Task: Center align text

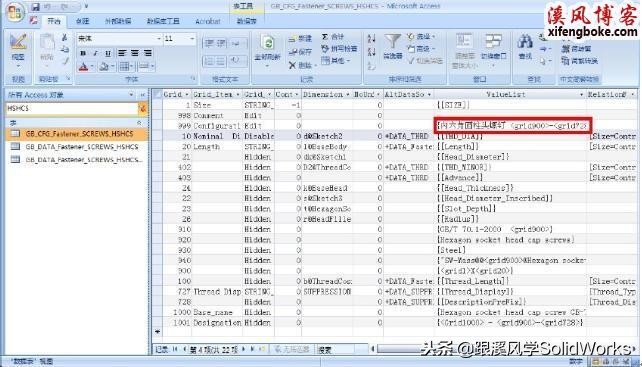Action: pos(135,53)
